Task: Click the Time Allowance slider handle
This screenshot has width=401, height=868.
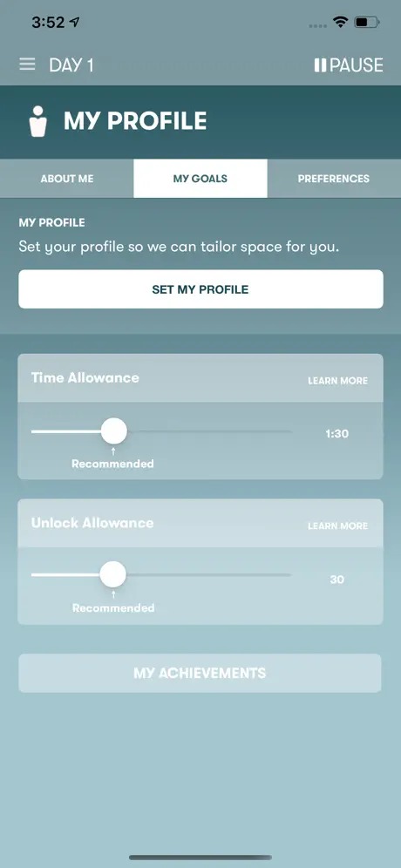Action: click(114, 431)
